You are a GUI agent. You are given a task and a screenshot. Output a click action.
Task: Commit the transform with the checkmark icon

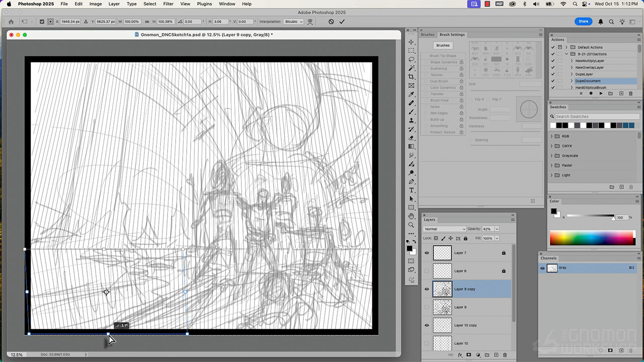(342, 22)
